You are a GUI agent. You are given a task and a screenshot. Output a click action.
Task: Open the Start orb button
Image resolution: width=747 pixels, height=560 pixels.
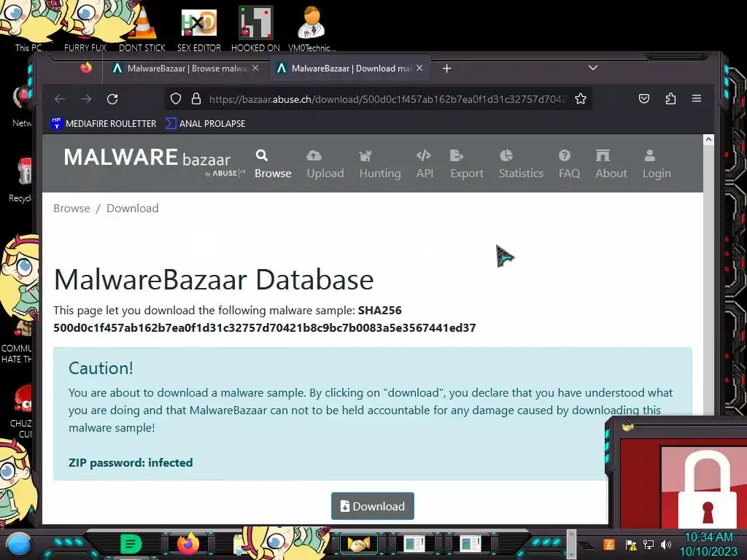pyautogui.click(x=19, y=544)
